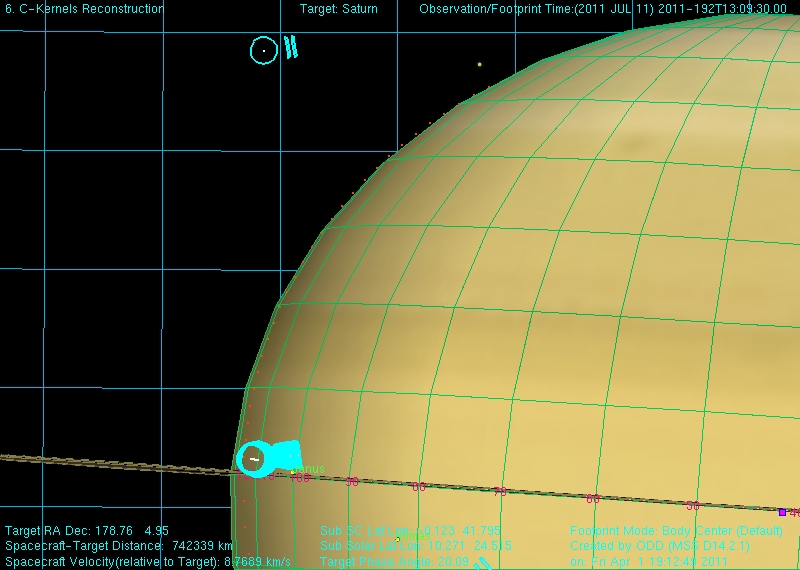Click the 'Target: Saturn' header text
This screenshot has height=570, width=800.
pyautogui.click(x=339, y=9)
